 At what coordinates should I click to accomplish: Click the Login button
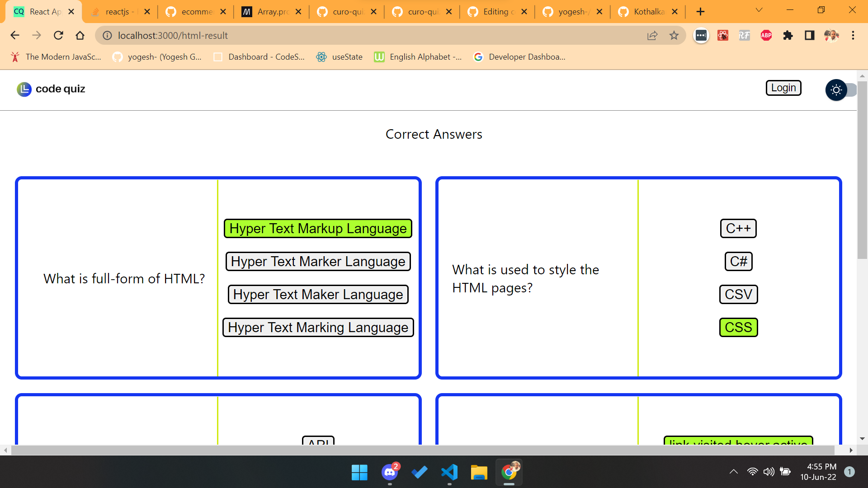point(783,88)
